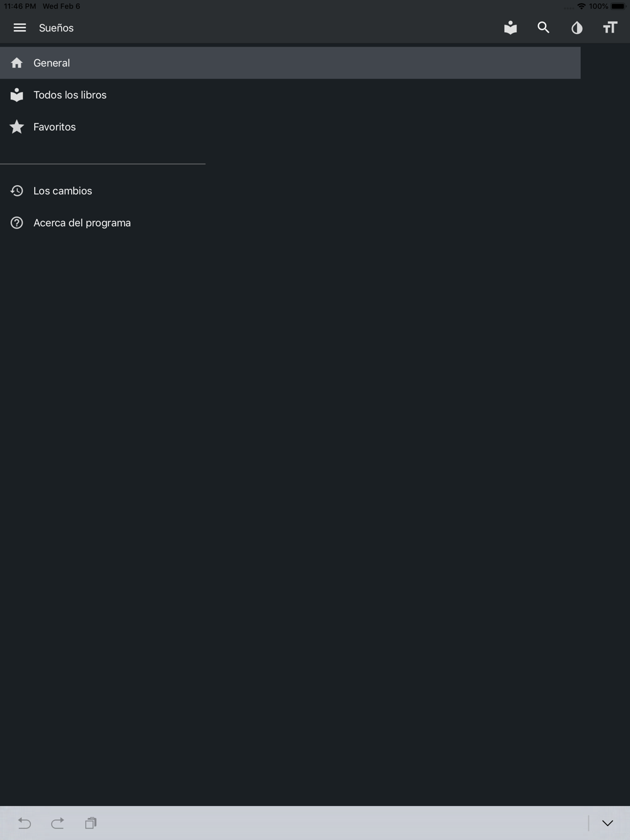This screenshot has width=630, height=840.
Task: Tap the undo arrow in bottom bar
Action: 25,823
